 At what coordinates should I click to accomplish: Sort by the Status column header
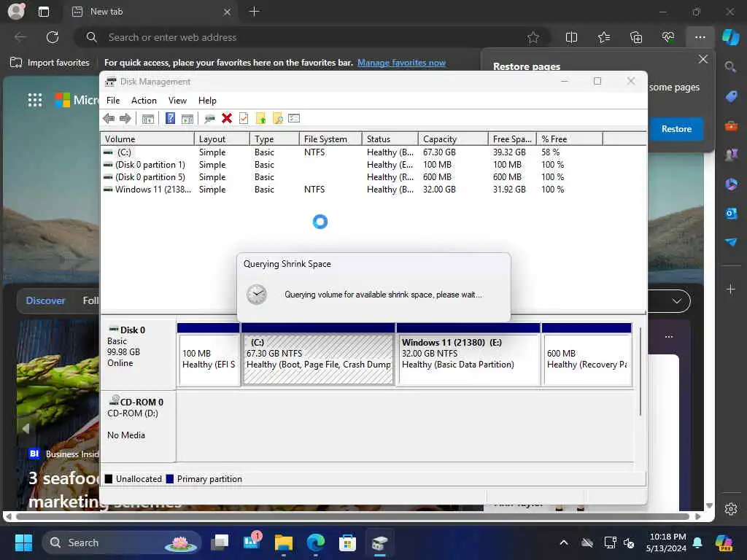coord(390,139)
